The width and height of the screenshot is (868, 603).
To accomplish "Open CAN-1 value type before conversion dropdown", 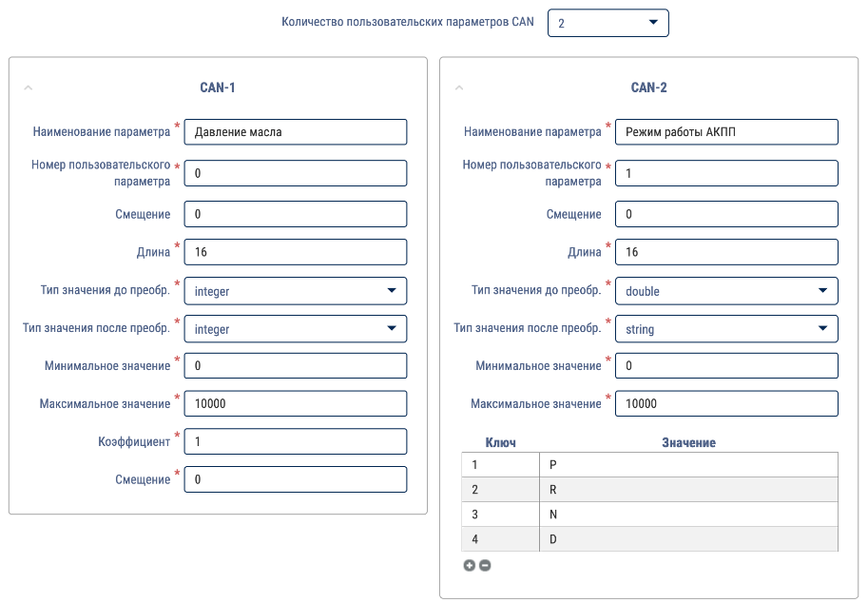I will point(295,291).
